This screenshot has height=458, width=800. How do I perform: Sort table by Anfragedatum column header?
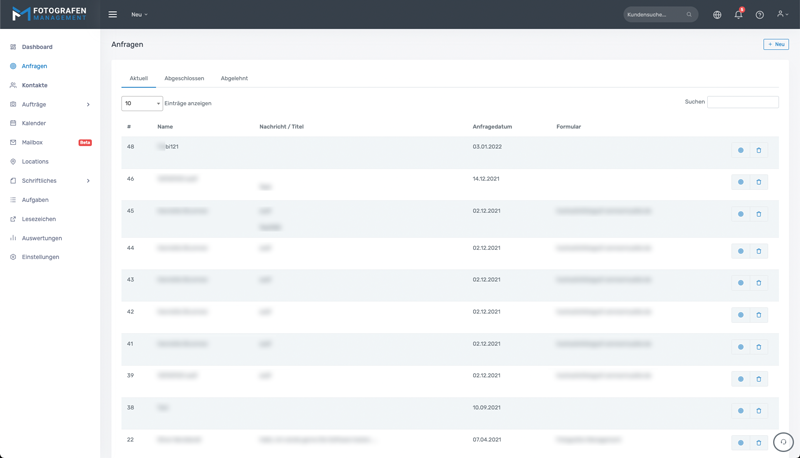[x=492, y=127]
